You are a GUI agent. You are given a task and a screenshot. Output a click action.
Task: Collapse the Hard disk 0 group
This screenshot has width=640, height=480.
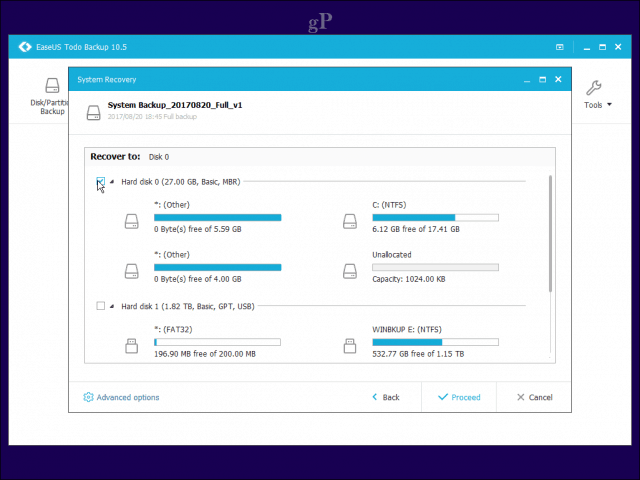coord(112,182)
